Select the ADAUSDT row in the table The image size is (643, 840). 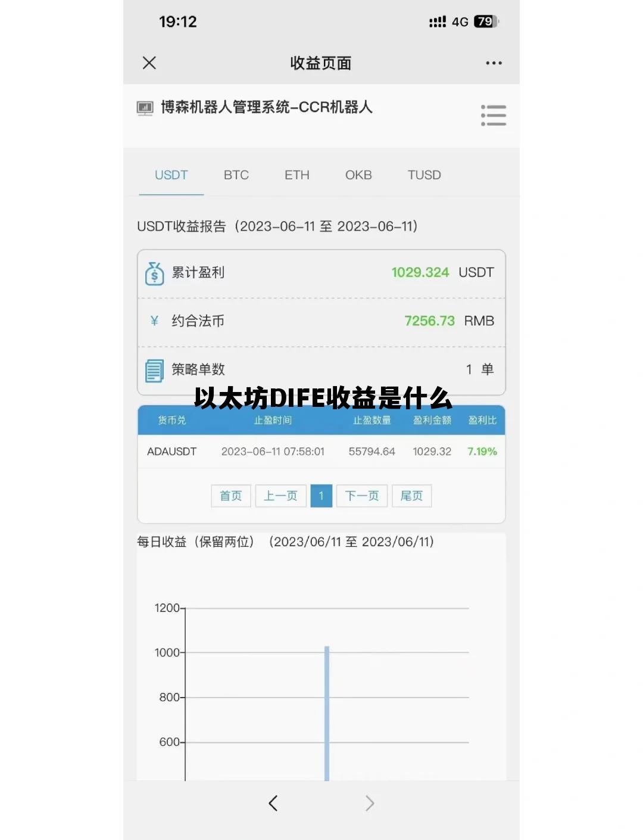(x=321, y=452)
